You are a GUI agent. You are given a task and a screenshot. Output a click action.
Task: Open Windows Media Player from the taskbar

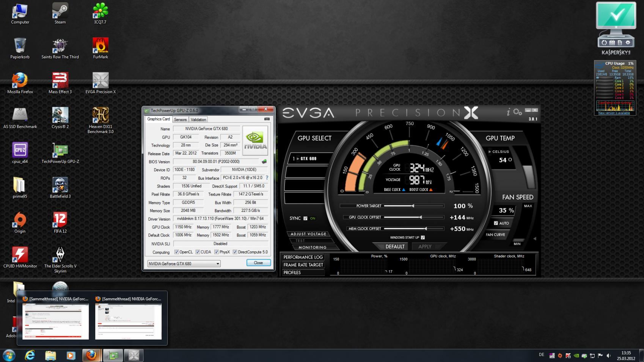(71, 355)
